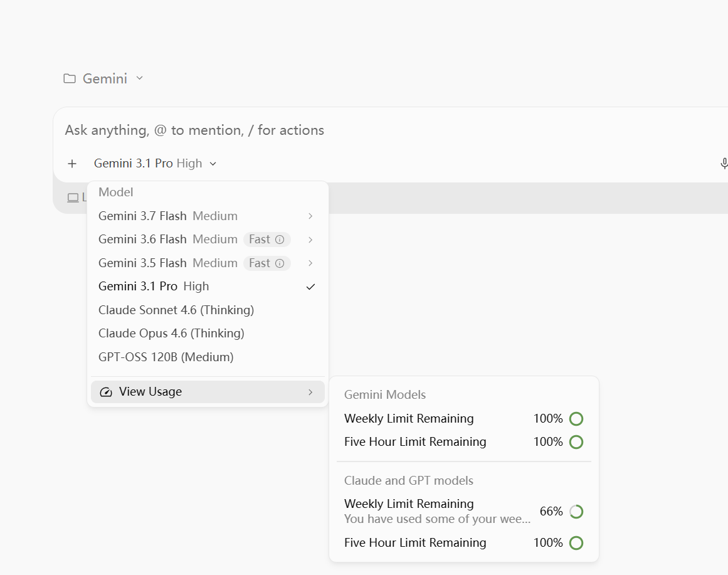Image resolution: width=728 pixels, height=575 pixels.
Task: Select Gemini 3.5 Flash Medium model
Action: point(208,263)
